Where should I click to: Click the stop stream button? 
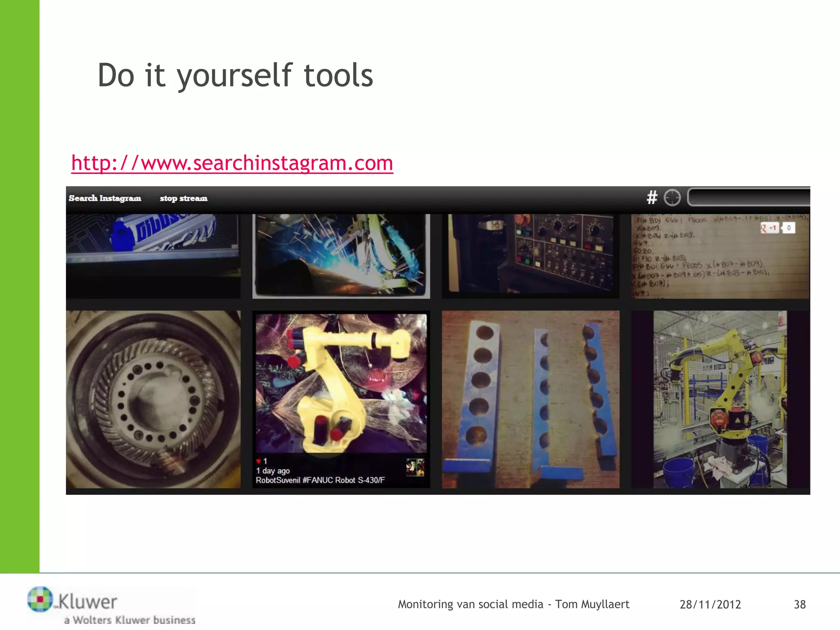(x=183, y=199)
